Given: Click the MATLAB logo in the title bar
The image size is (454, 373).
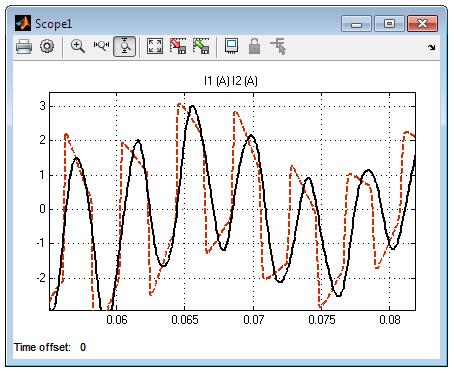Looking at the screenshot, I should tap(23, 23).
